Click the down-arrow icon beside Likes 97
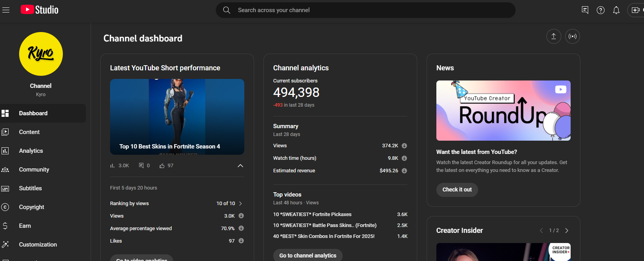This screenshot has width=644, height=261. click(241, 241)
